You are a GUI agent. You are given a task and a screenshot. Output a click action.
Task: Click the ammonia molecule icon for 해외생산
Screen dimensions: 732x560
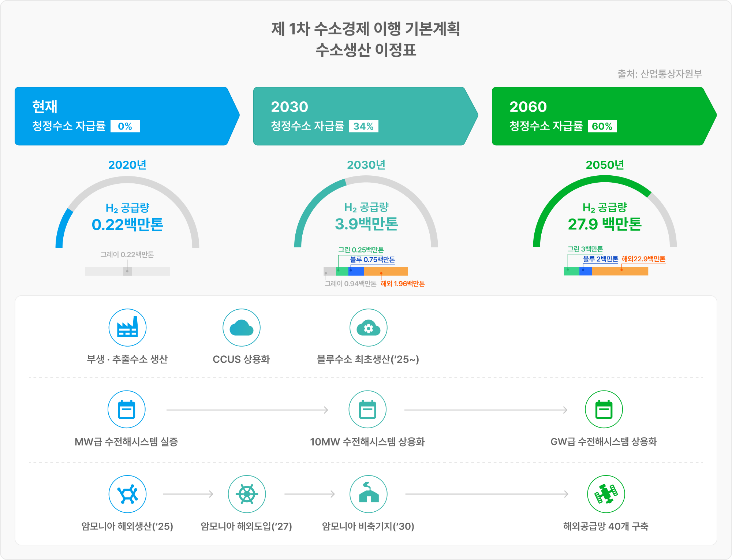127,494
